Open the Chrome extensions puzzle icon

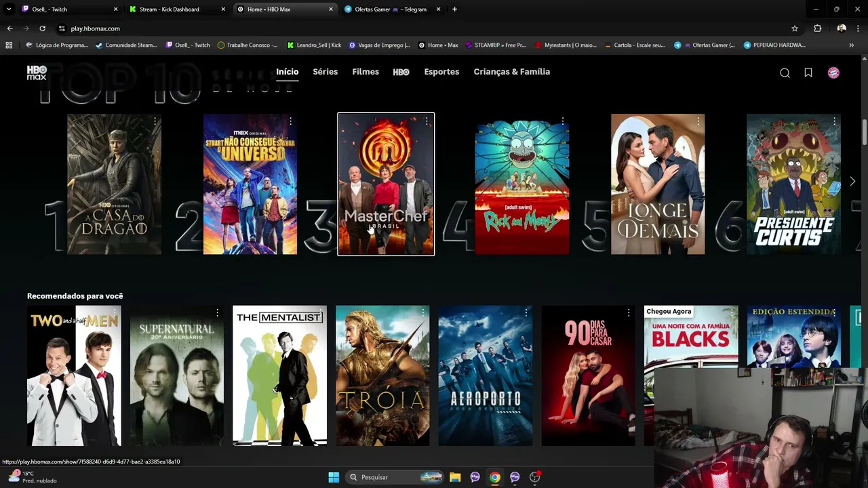click(817, 28)
